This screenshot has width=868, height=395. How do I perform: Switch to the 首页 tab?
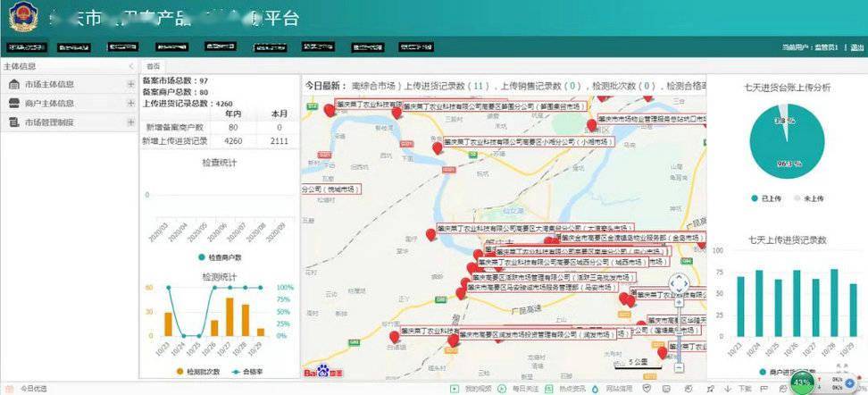tap(153, 66)
